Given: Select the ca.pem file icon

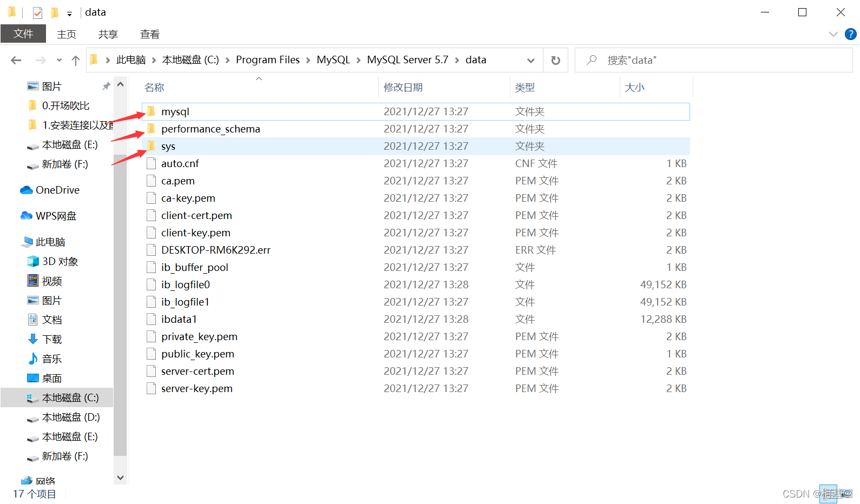Looking at the screenshot, I should (151, 181).
